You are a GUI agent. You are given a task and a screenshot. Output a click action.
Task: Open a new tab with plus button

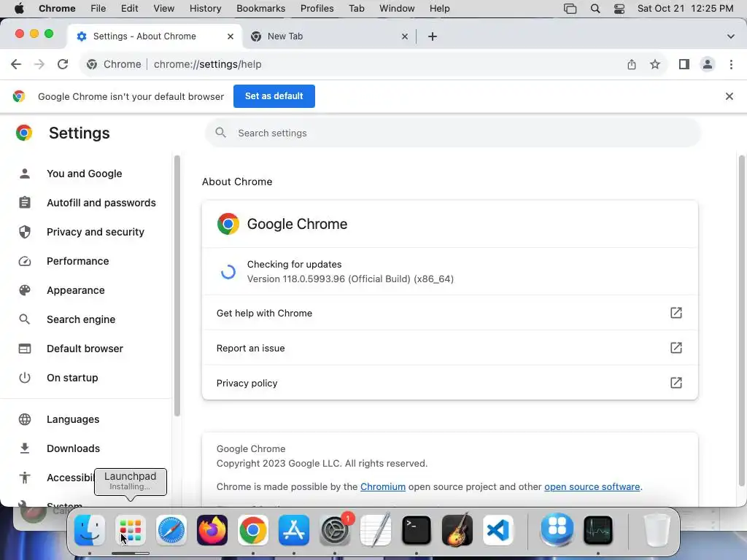pos(433,36)
